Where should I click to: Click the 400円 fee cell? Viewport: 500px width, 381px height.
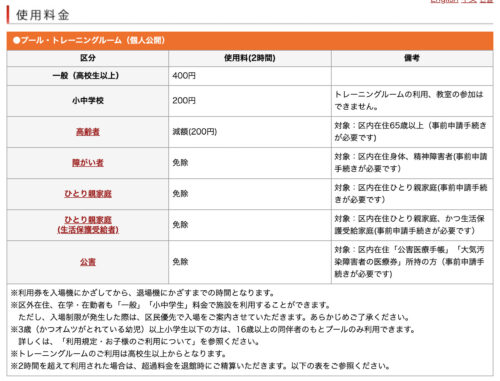tap(184, 76)
